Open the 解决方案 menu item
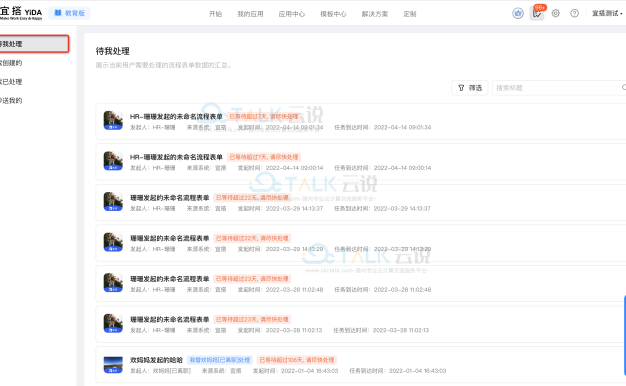 point(374,14)
